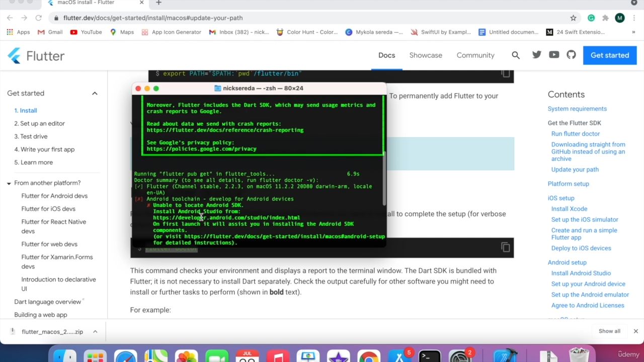The height and width of the screenshot is (362, 644).
Task: Select the Showcase tab
Action: (426, 55)
